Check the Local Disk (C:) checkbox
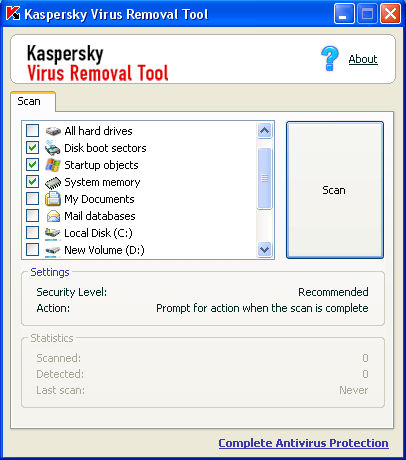The image size is (406, 460). pyautogui.click(x=32, y=233)
